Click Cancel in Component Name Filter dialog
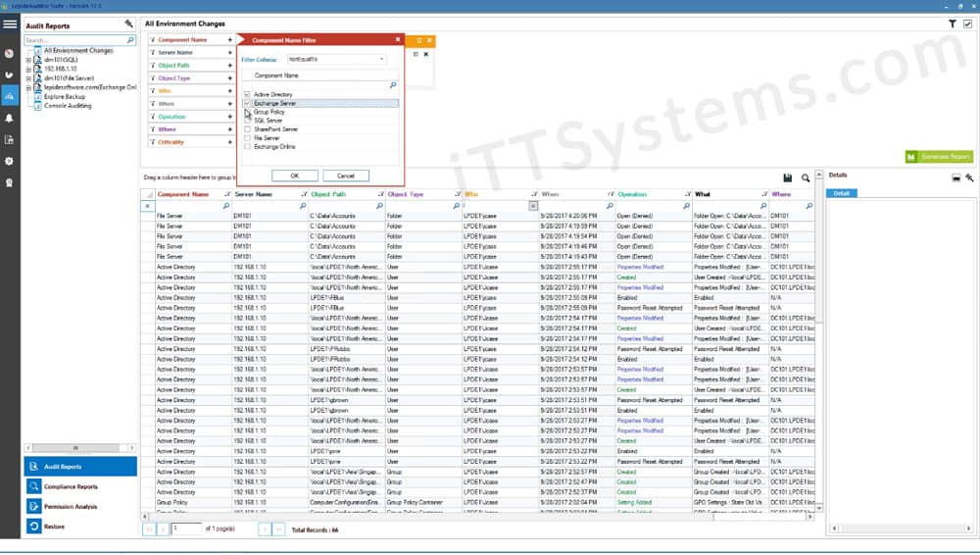The width and height of the screenshot is (980, 555). [346, 176]
